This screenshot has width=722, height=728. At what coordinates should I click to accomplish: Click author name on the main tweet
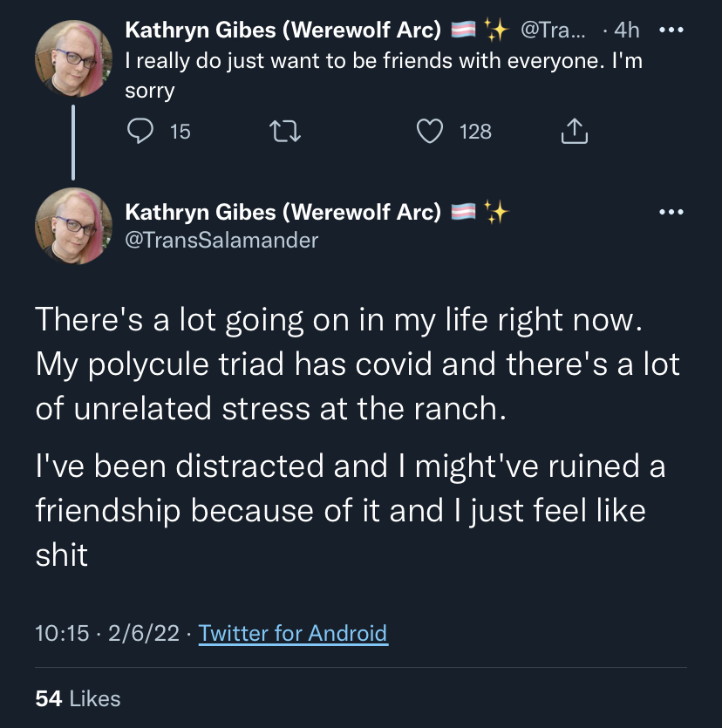(x=283, y=212)
